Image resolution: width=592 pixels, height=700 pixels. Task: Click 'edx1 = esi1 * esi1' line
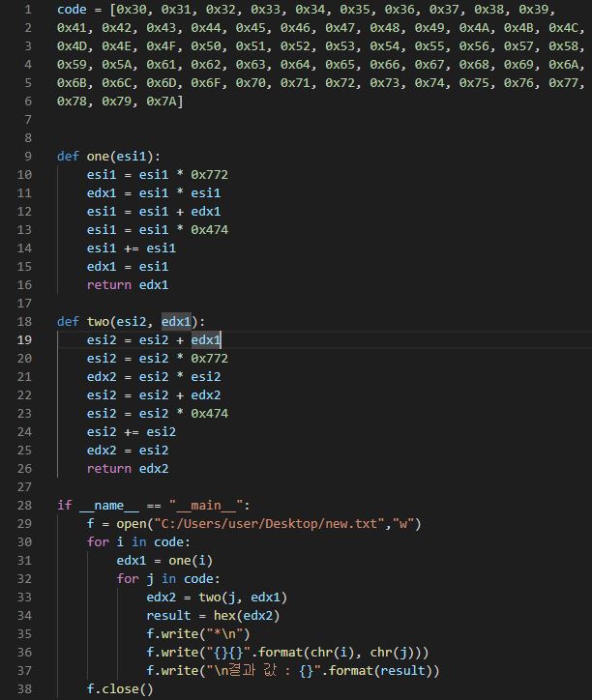154,192
